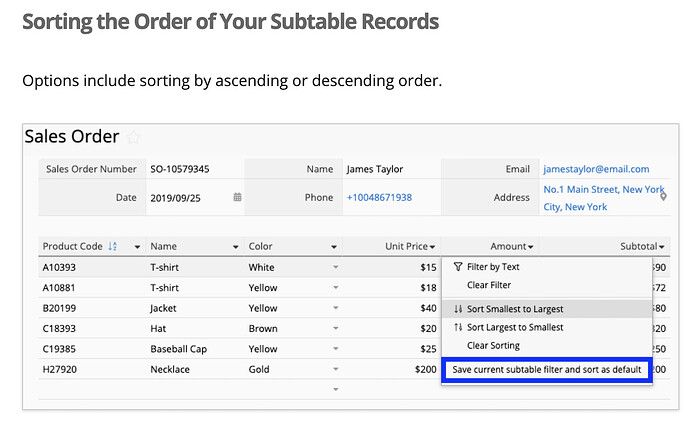The width and height of the screenshot is (690, 421).
Task: Open the jamestaylor@email.com email link
Action: click(596, 169)
